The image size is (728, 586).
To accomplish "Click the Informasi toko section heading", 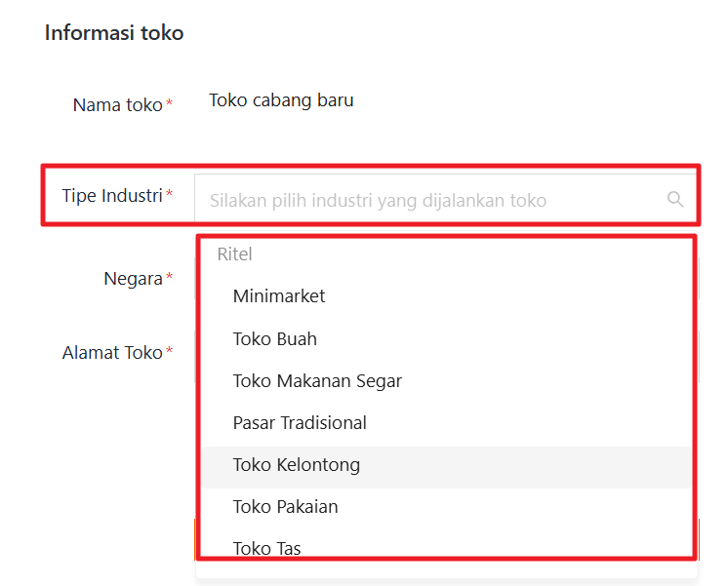I will point(114,33).
